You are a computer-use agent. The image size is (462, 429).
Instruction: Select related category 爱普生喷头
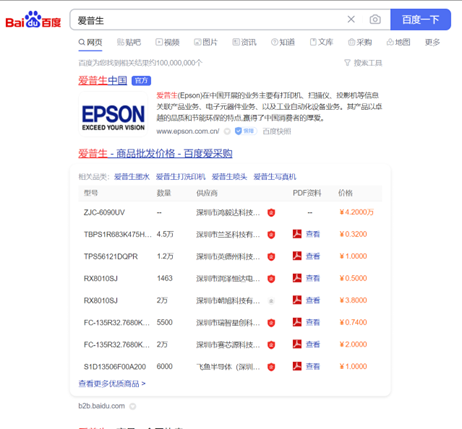click(229, 177)
